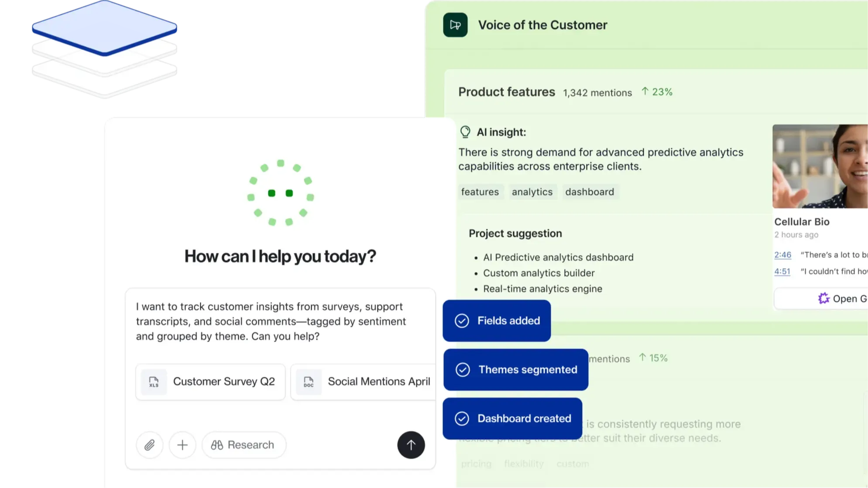
Task: Click the Cellular Bio title
Action: click(802, 222)
